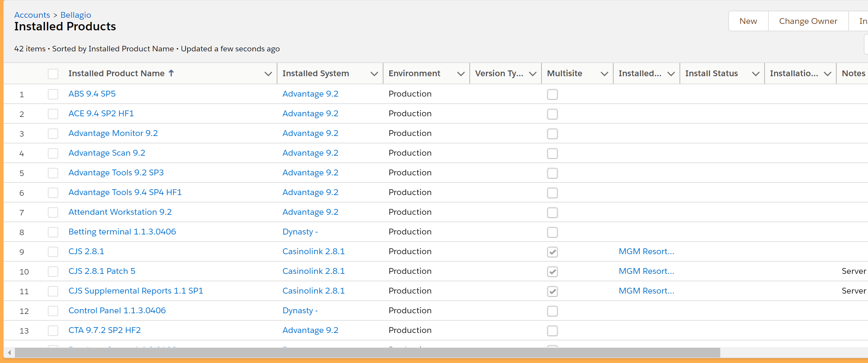Open the Advantage Monitor 9.2 product link
The height and width of the screenshot is (363, 868).
click(x=113, y=133)
